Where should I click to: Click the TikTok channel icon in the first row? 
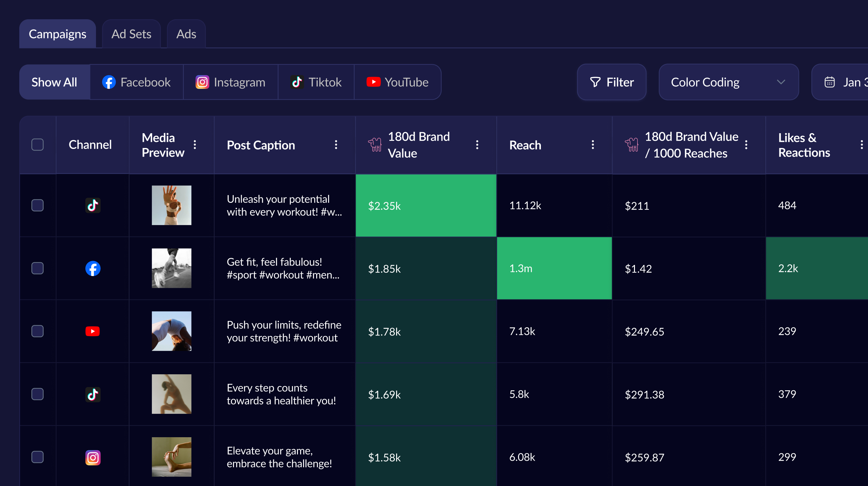click(93, 205)
